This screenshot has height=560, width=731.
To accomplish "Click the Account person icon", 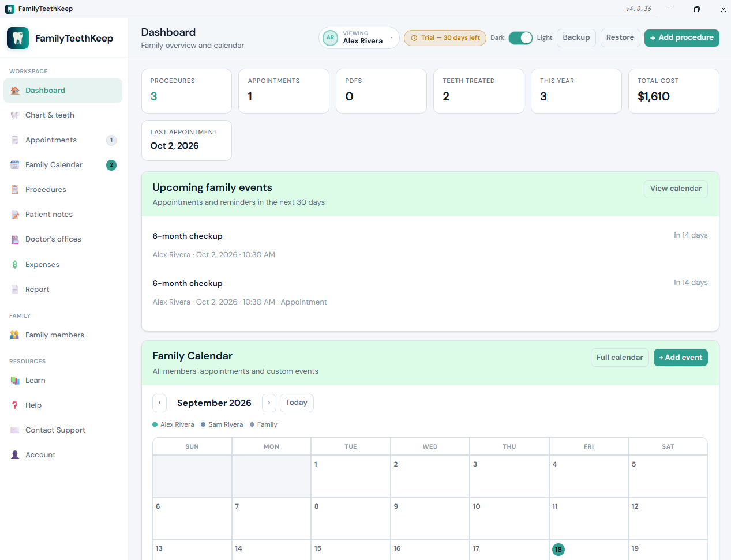I will (15, 455).
